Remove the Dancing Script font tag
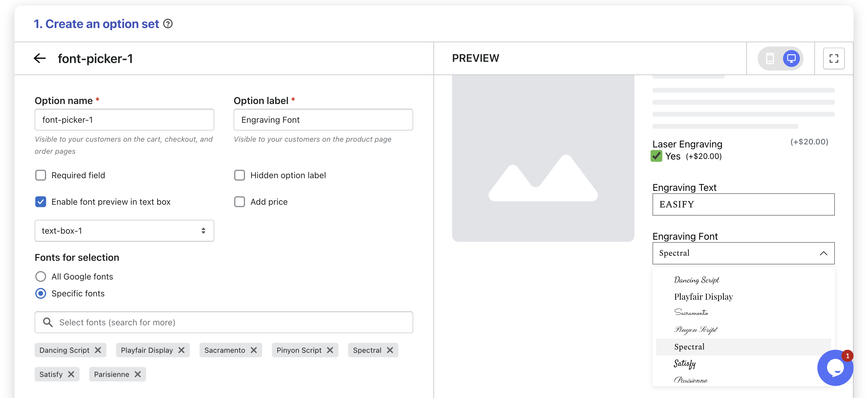 point(98,350)
